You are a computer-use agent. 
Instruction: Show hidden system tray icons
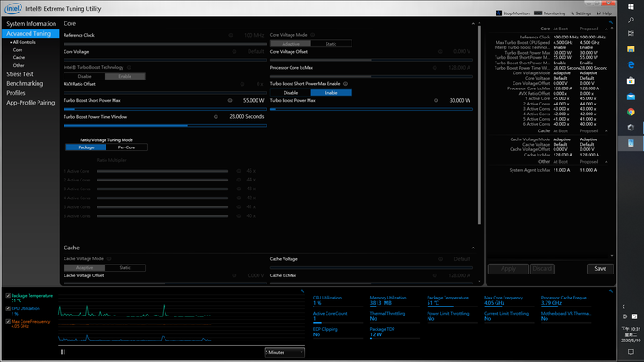pos(623,307)
